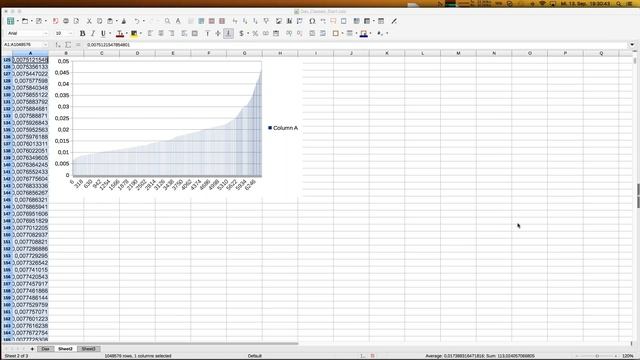Click the Show Draw Functions pencil icon
Screen dimensions: 640x360
[394, 21]
